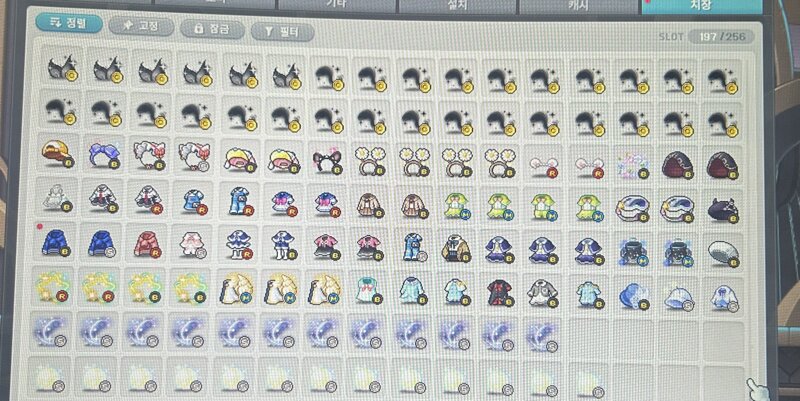The height and width of the screenshot is (401, 800).
Task: Select the navy school uniform with B badge
Action: 103,198
